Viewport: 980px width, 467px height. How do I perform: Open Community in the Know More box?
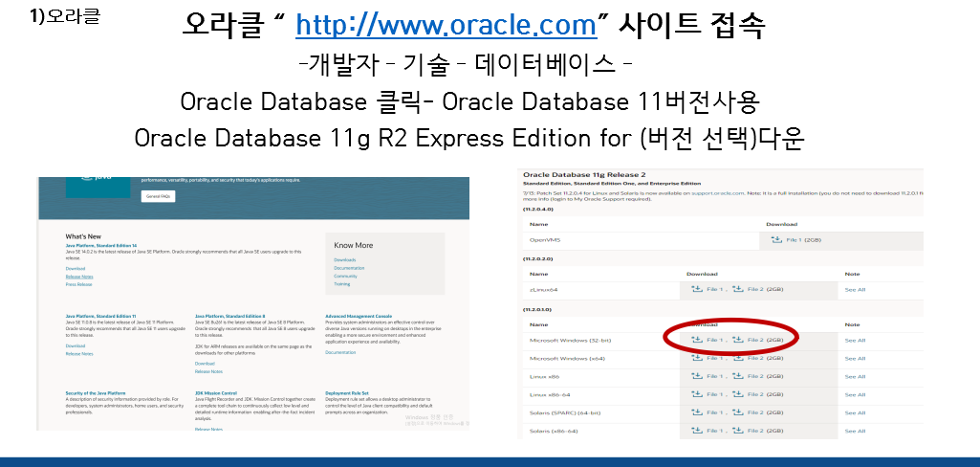345,276
